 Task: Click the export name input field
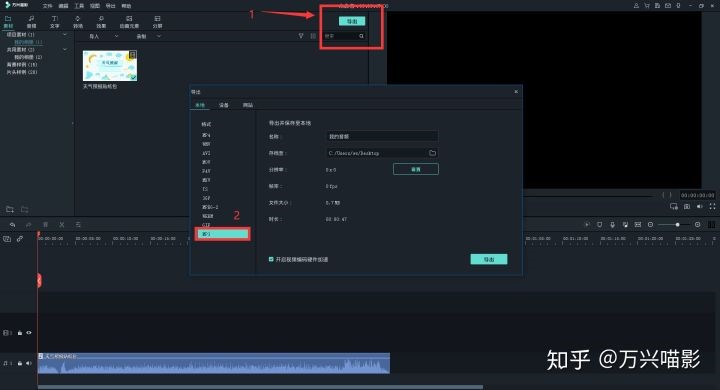[382, 136]
